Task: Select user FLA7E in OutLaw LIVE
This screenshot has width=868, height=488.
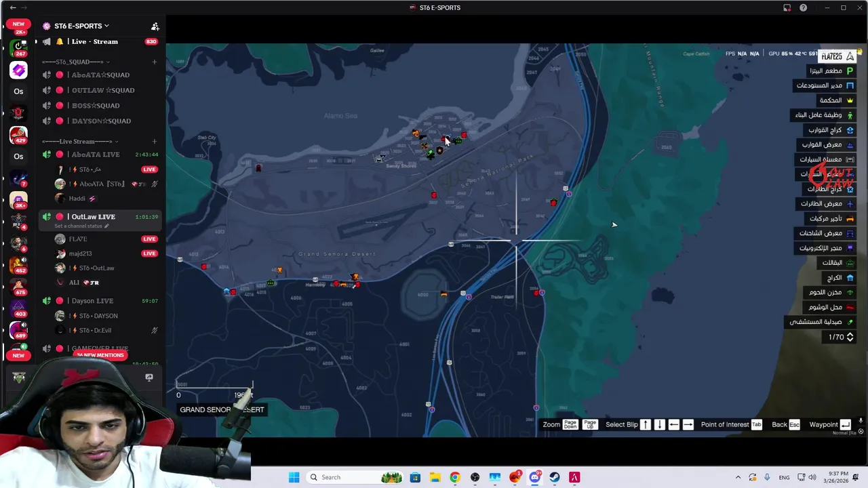Action: (78, 239)
